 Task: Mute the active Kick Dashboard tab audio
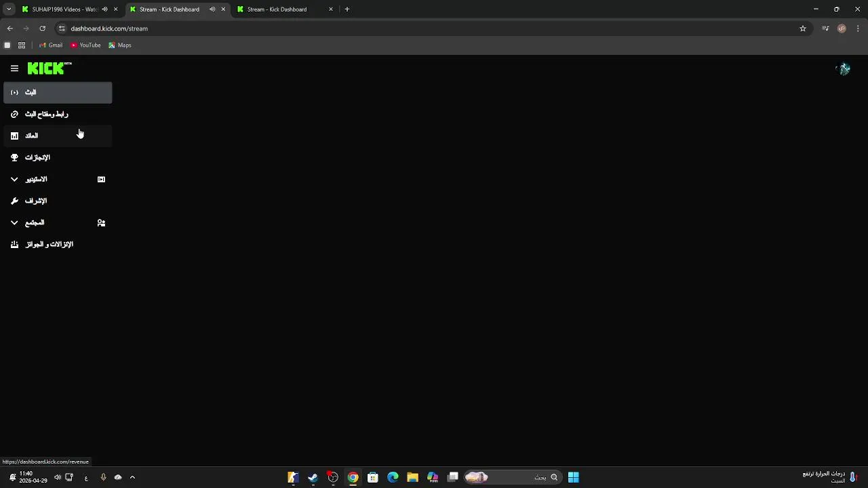212,9
